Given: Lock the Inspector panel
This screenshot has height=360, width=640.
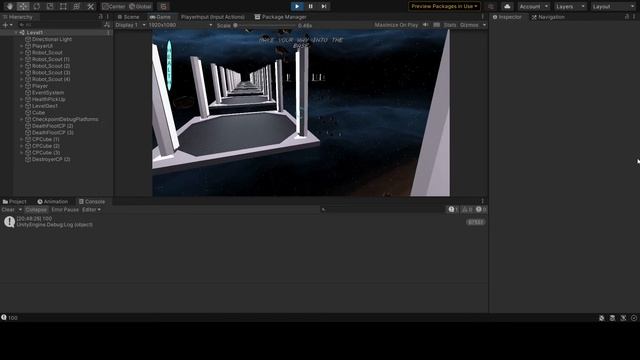Looking at the screenshot, I should [x=627, y=17].
